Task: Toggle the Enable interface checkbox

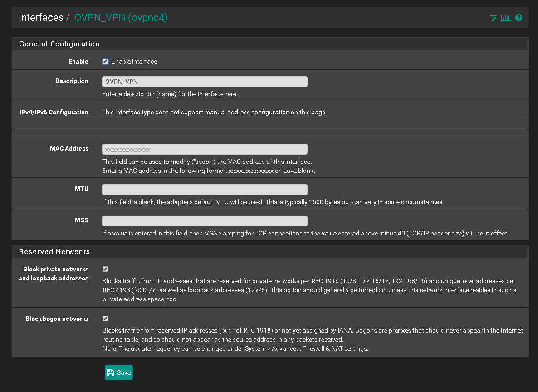Action: 105,61
